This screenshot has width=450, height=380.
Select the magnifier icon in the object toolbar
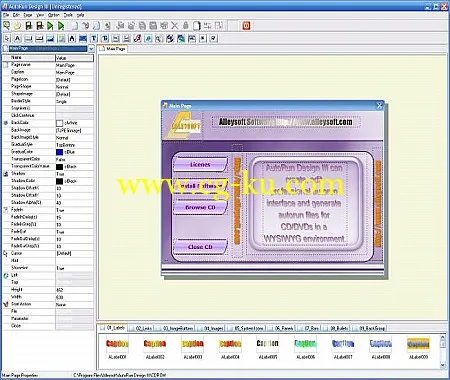(x=159, y=39)
